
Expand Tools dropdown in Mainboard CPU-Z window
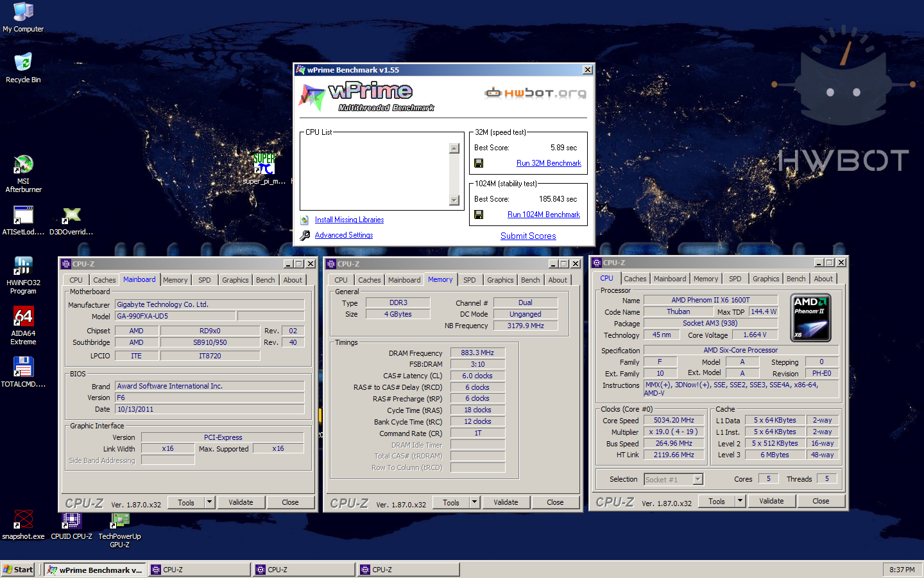pos(209,502)
